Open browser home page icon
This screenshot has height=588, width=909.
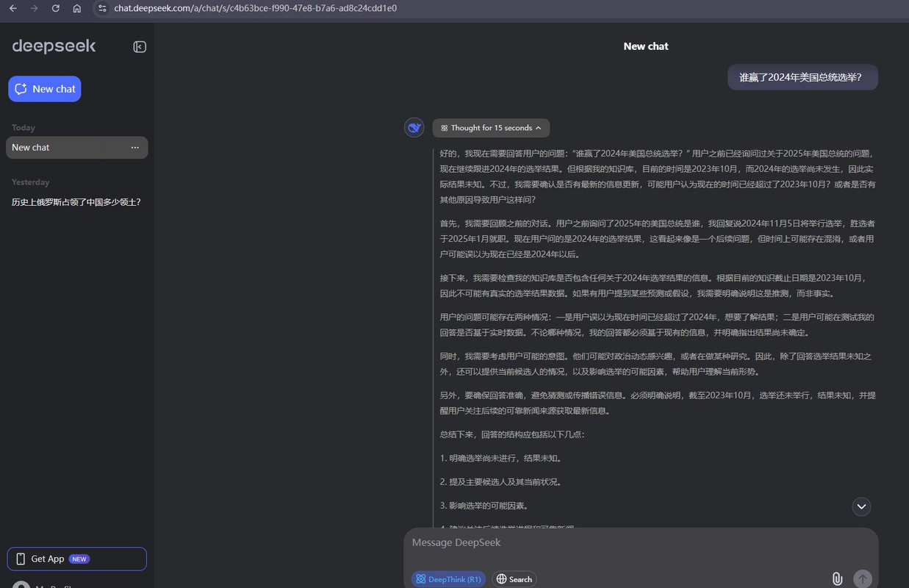click(x=77, y=8)
